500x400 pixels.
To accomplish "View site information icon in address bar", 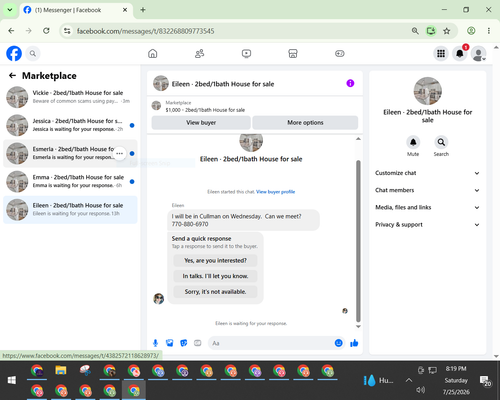I will (x=67, y=31).
